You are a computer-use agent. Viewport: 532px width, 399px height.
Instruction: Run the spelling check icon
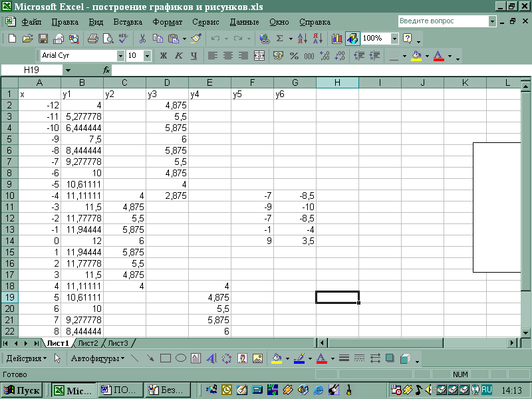(x=124, y=39)
